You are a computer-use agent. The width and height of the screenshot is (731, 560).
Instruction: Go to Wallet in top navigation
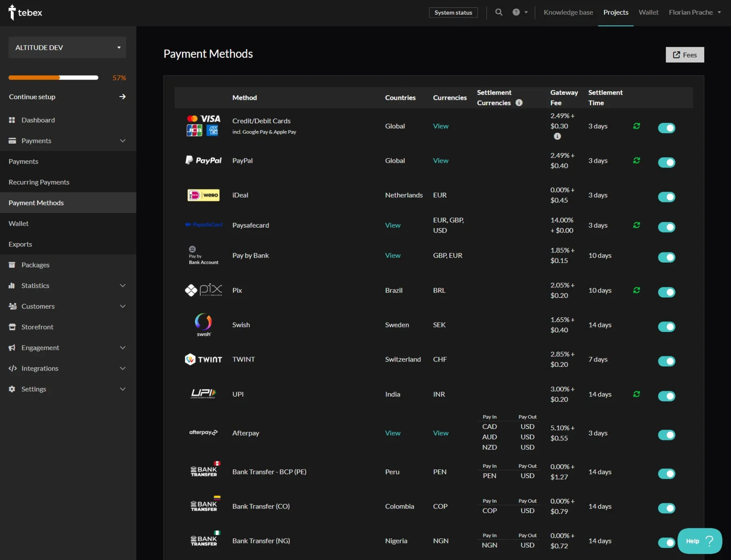click(649, 12)
